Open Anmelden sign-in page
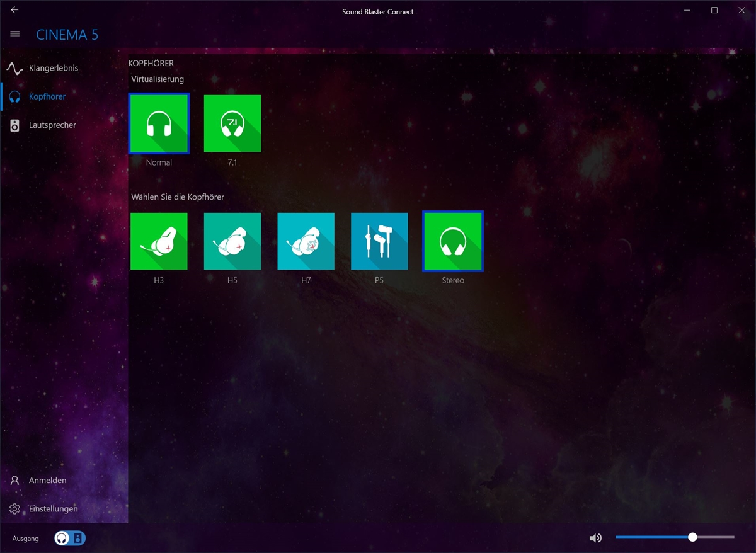The height and width of the screenshot is (553, 756). 64,480
